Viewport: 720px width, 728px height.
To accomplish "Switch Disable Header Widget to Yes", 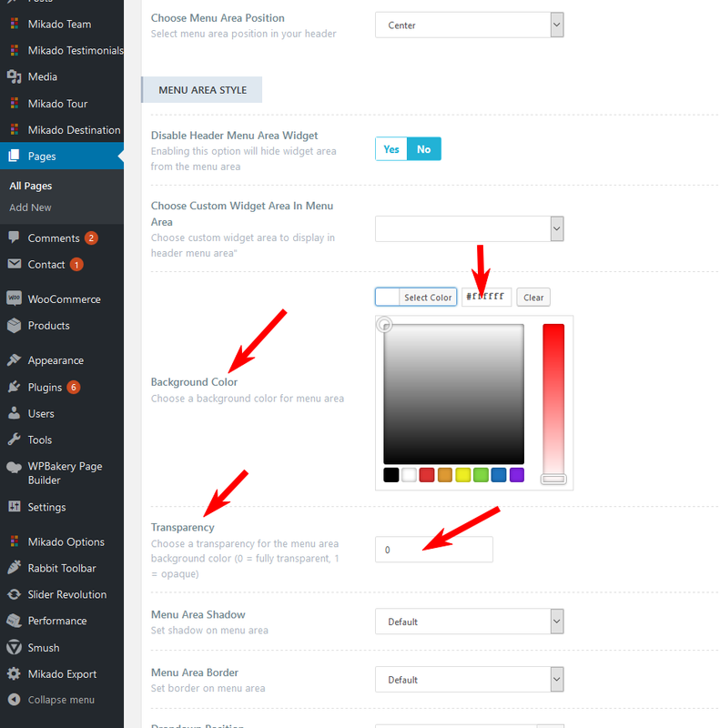I will [391, 149].
